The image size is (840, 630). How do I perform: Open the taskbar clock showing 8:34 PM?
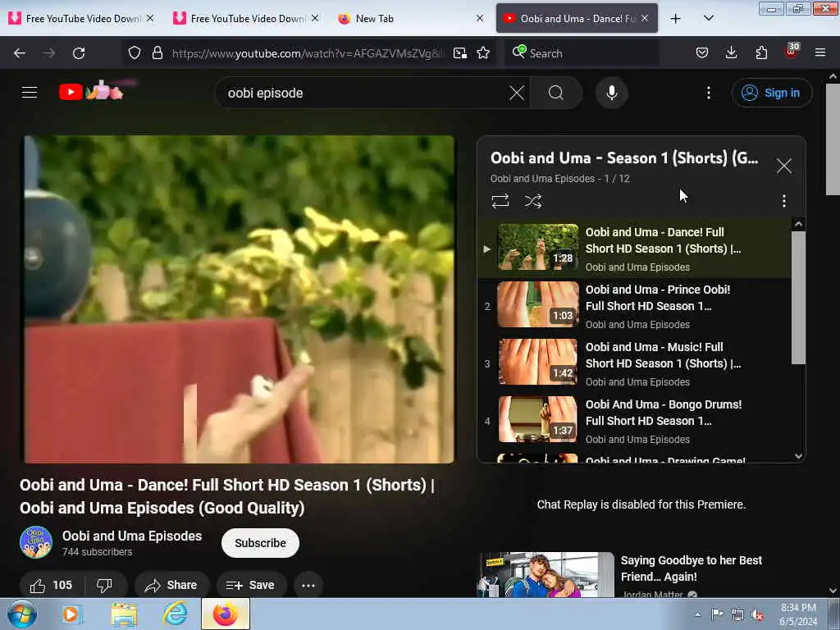click(x=798, y=614)
